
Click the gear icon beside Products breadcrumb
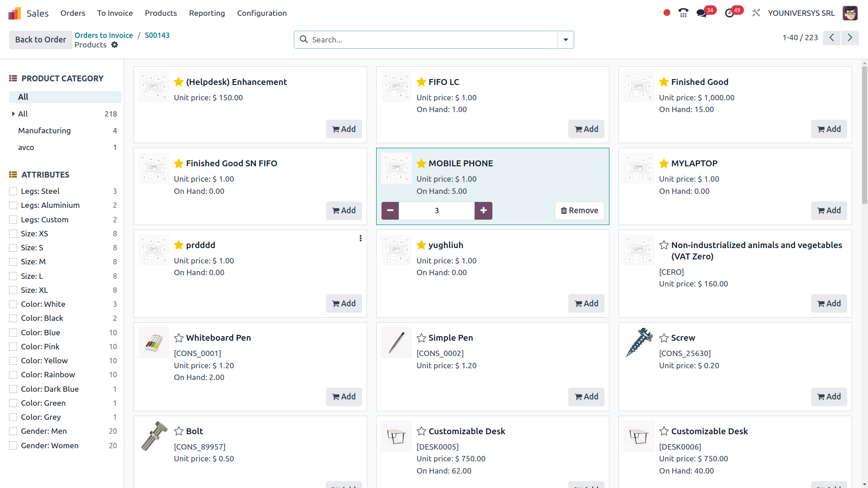pos(115,45)
